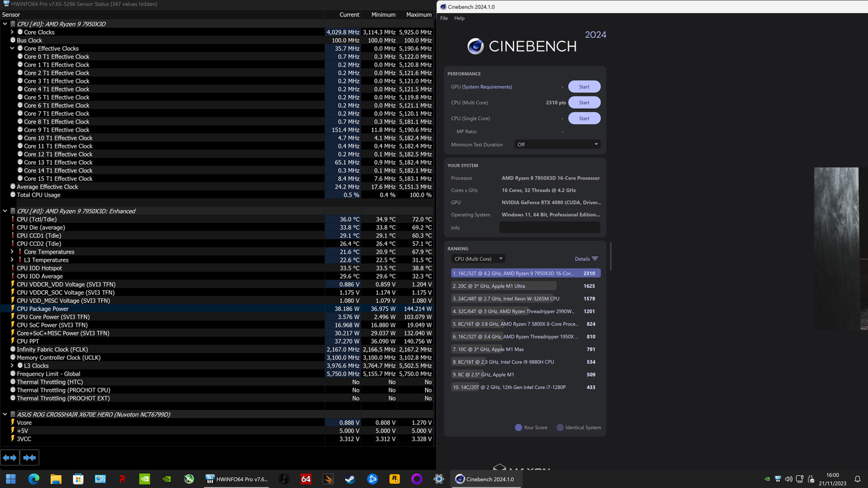
Task: Open Microsoft Store from the taskbar
Action: 78,479
